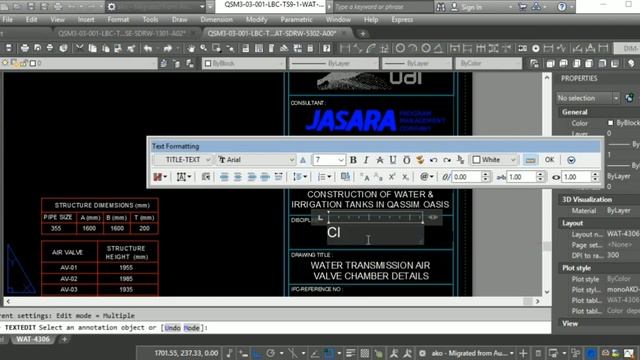Click the Oblique Angle 0.00 field
This screenshot has width=640, height=360.
click(x=466, y=177)
